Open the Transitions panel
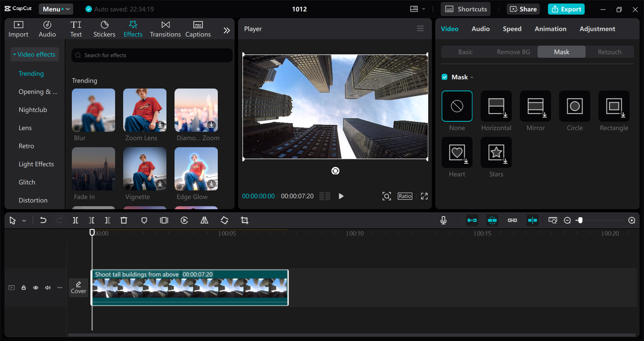The height and width of the screenshot is (341, 644). coord(166,29)
